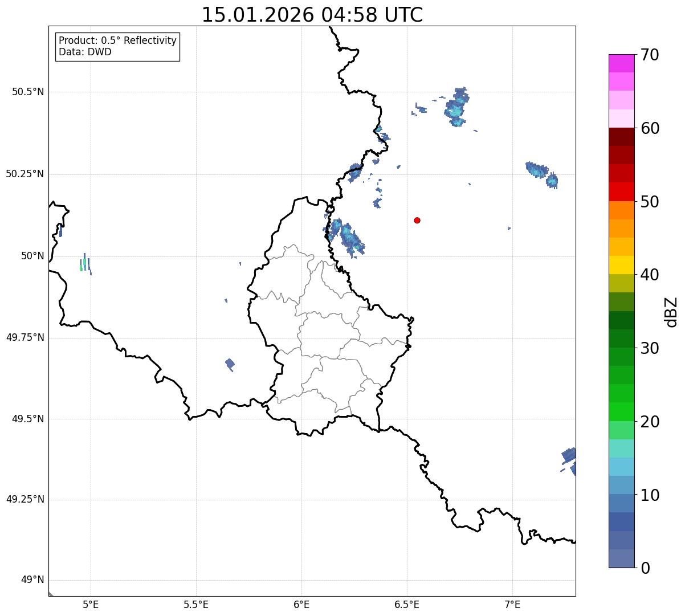This screenshot has height=616, width=685.
Task: Click the yellow colorbar segment at 40
Action: pyautogui.click(x=622, y=265)
